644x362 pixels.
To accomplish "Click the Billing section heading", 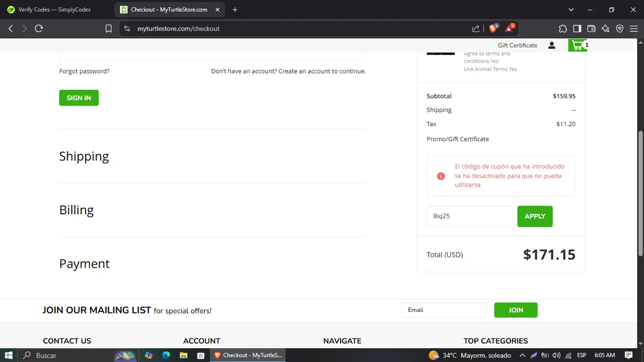I will 76,210.
